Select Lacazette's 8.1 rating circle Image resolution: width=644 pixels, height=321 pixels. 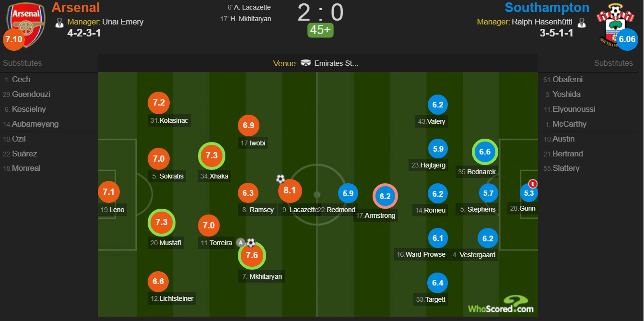coord(290,190)
